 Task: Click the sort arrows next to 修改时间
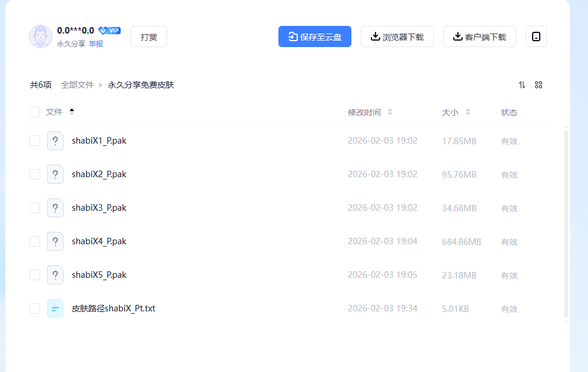pos(390,112)
